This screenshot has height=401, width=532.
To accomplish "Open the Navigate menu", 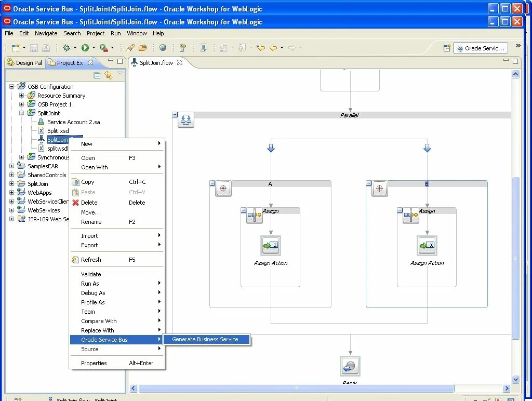I will coord(46,33).
